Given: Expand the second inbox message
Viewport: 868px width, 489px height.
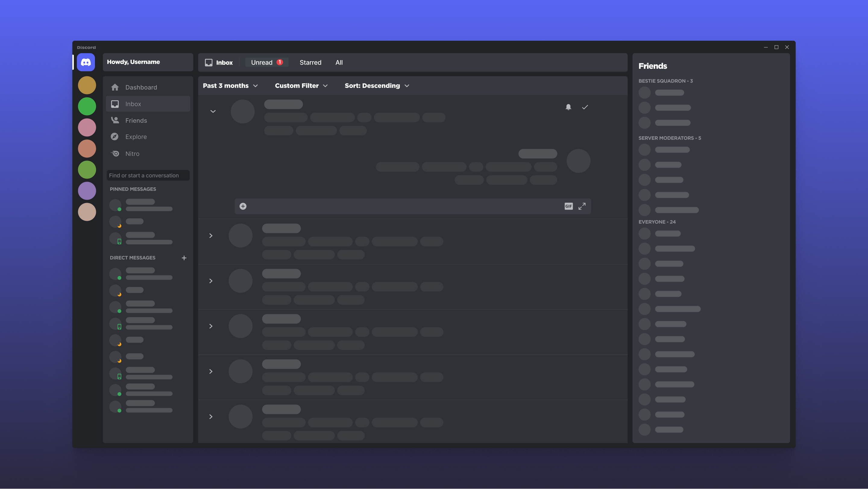Looking at the screenshot, I should [x=211, y=236].
